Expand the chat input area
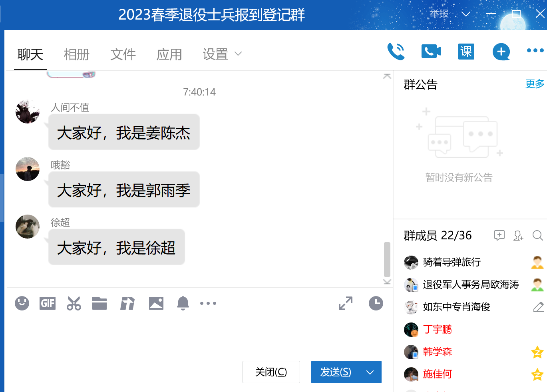Viewport: 547px width, 392px height. [x=346, y=303]
